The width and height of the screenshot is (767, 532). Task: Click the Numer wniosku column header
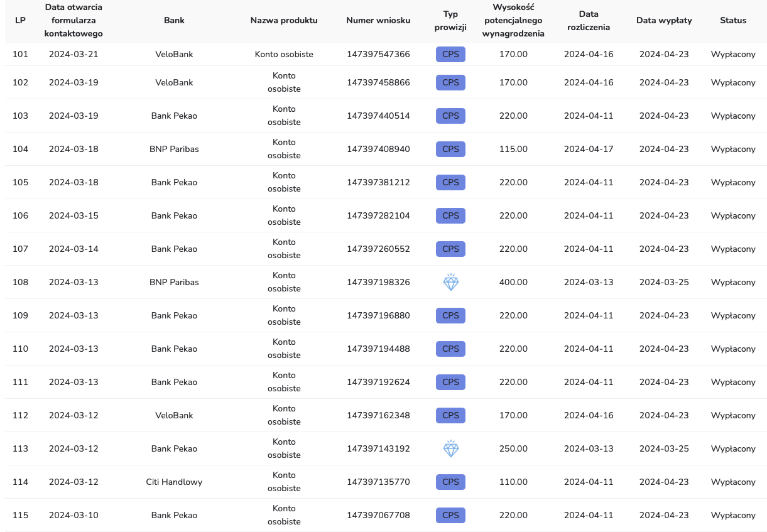tap(378, 21)
